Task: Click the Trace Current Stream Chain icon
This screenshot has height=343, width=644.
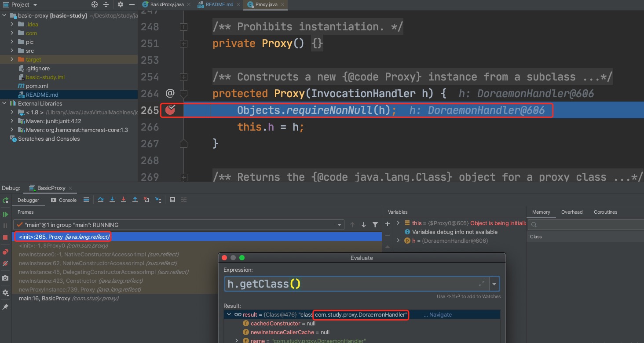Action: [x=184, y=200]
